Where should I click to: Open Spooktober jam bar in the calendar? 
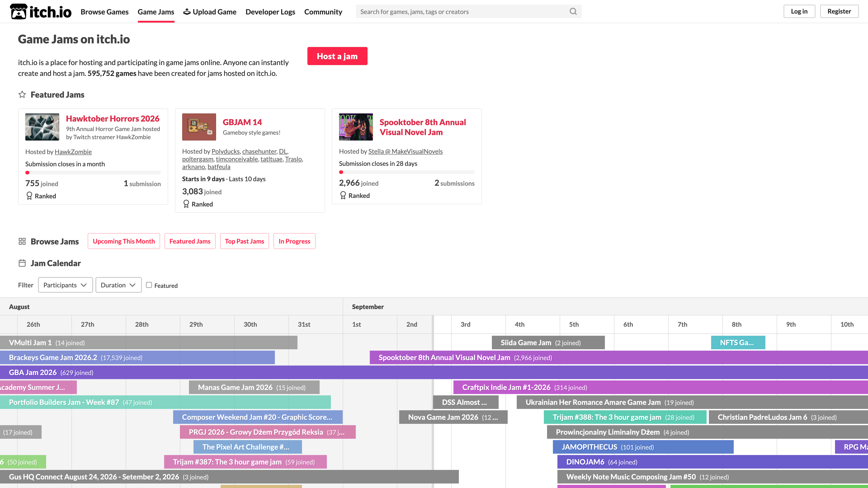point(619,358)
